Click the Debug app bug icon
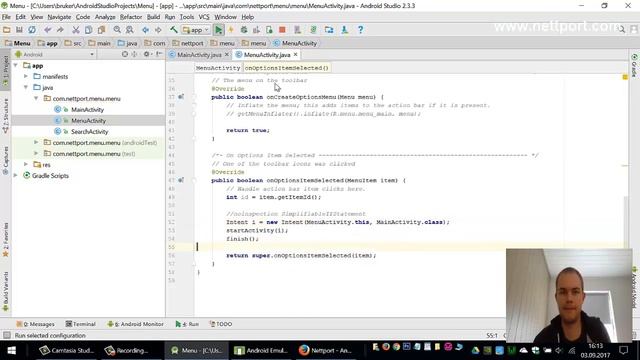This screenshot has width=640, height=360. coord(244,30)
